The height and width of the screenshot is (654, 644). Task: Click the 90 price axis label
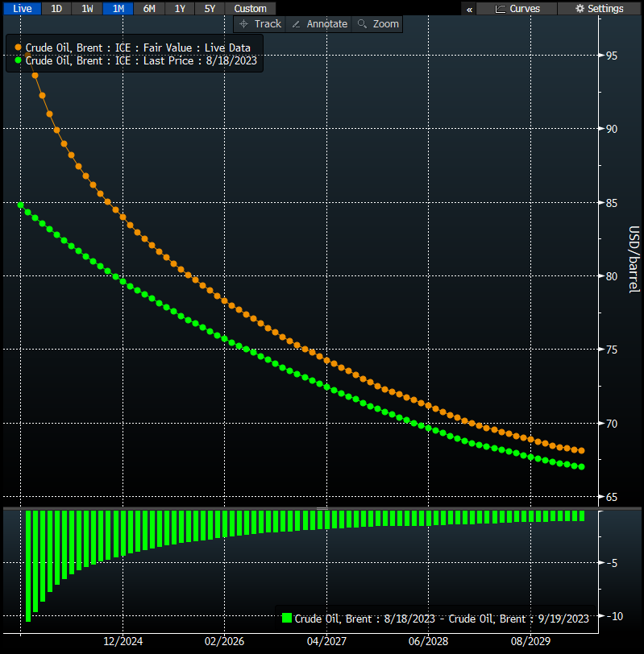(x=612, y=130)
